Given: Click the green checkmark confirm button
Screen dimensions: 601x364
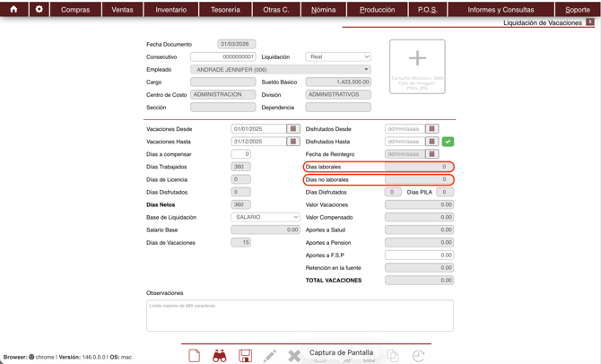Looking at the screenshot, I should [448, 142].
